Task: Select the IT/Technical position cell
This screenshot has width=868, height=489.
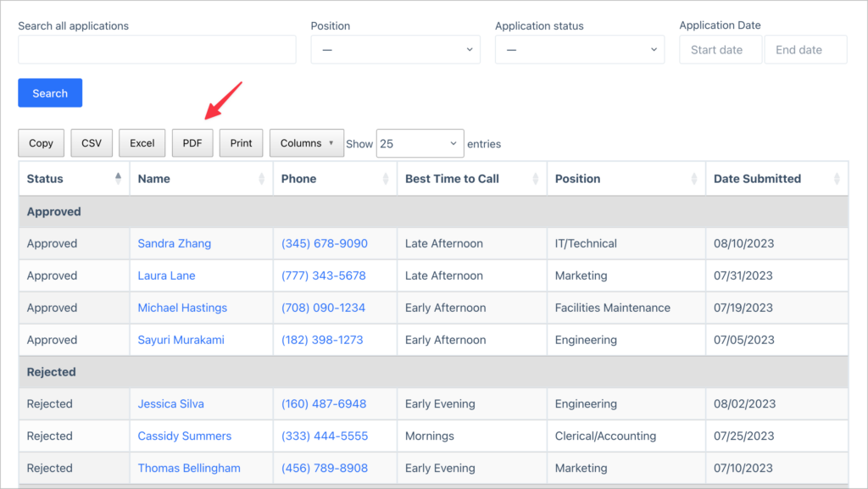Action: 626,243
